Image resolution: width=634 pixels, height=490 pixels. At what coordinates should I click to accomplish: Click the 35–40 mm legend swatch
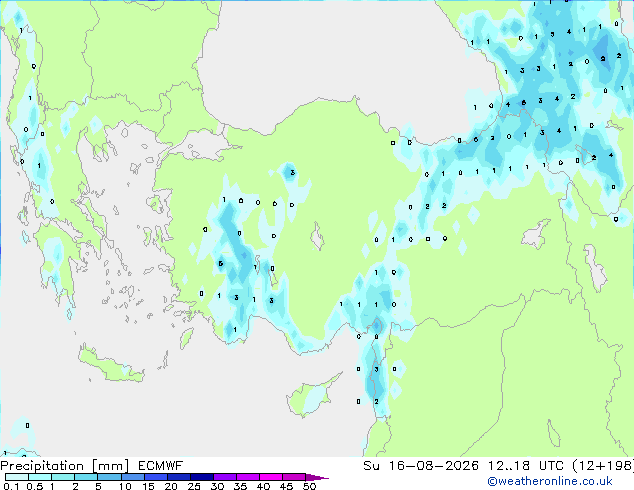pos(248,477)
